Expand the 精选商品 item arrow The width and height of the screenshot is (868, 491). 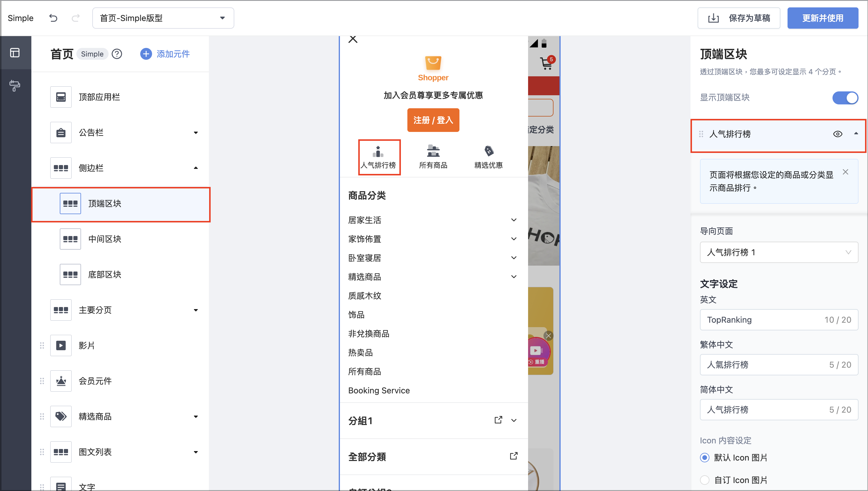(196, 417)
